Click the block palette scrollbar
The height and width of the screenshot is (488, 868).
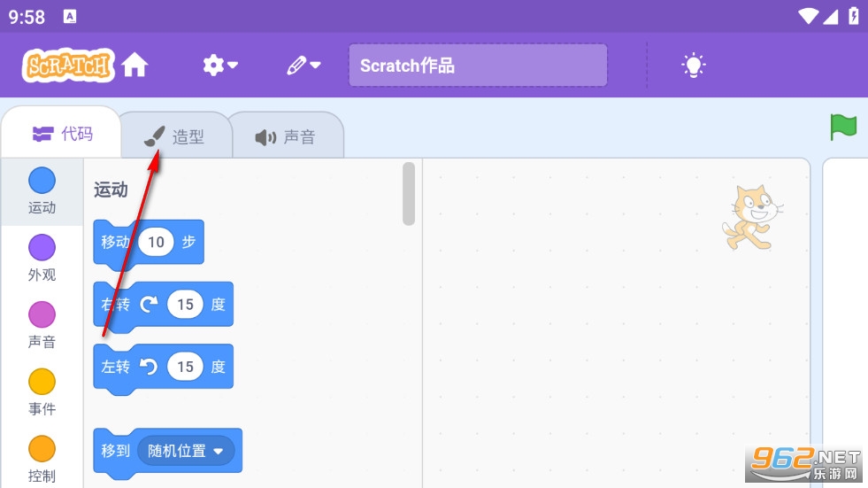(x=408, y=193)
